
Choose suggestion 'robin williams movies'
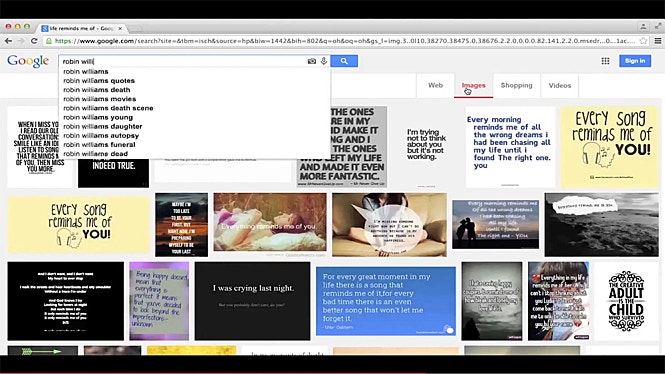[100, 99]
